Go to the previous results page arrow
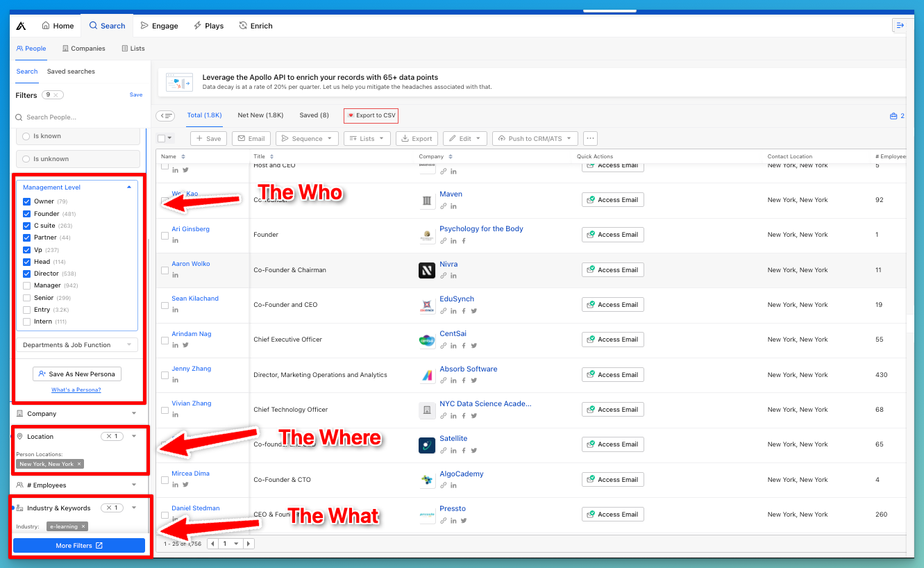This screenshot has height=568, width=924. 212,544
